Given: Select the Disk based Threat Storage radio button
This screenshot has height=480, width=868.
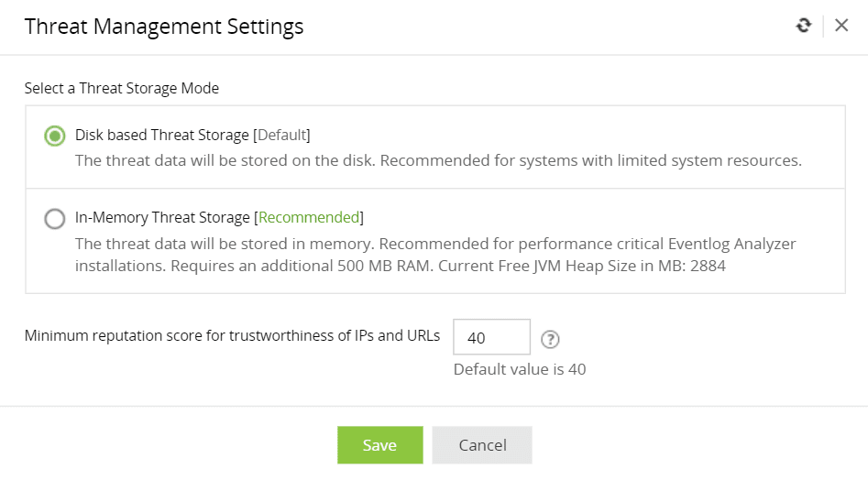Looking at the screenshot, I should coord(55,136).
